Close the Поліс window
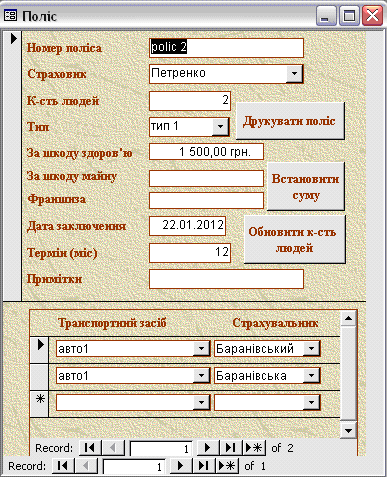This screenshot has width=387, height=477. [x=372, y=16]
